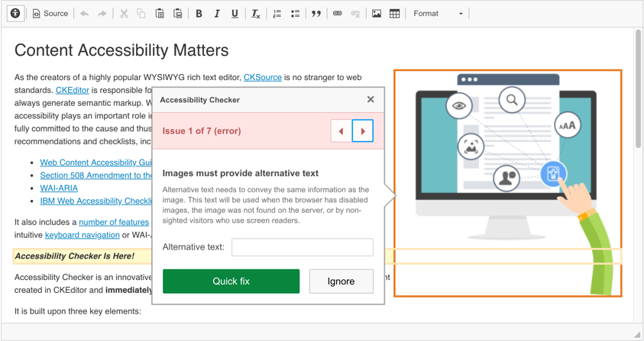Insert a numbered list
This screenshot has height=341, width=644.
pos(277,14)
